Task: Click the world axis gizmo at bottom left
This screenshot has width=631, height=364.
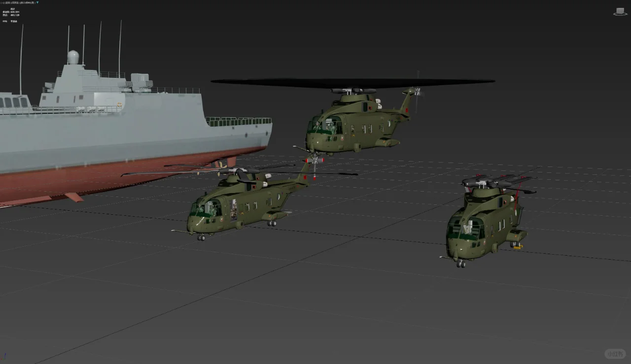Action: click(3, 359)
